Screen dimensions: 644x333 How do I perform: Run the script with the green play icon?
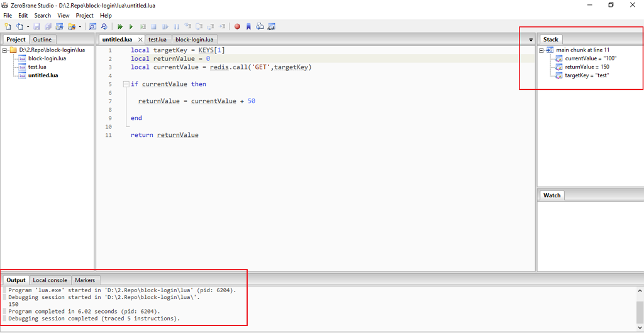(x=131, y=26)
